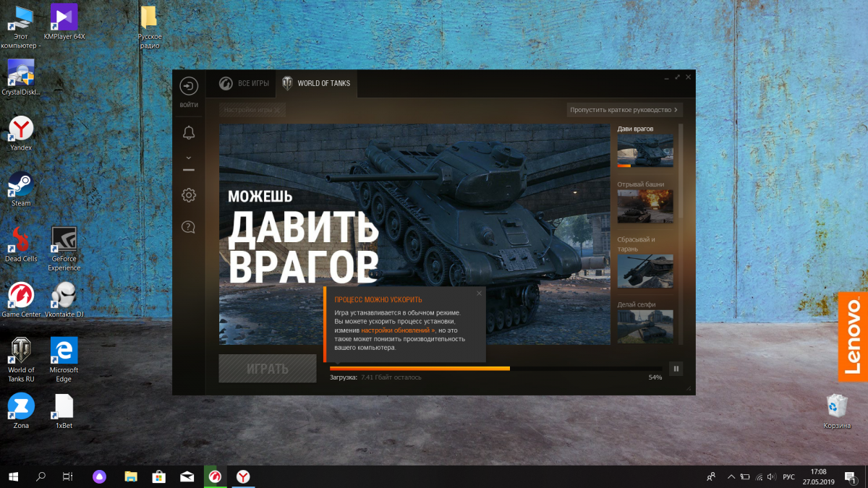The width and height of the screenshot is (868, 488).
Task: Open the notifications bell in launcher sidebar
Action: [189, 132]
